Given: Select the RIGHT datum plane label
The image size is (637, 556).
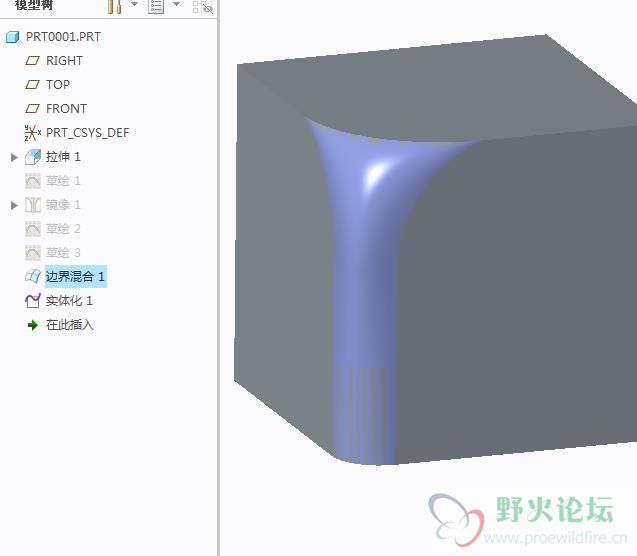Looking at the screenshot, I should (64, 61).
